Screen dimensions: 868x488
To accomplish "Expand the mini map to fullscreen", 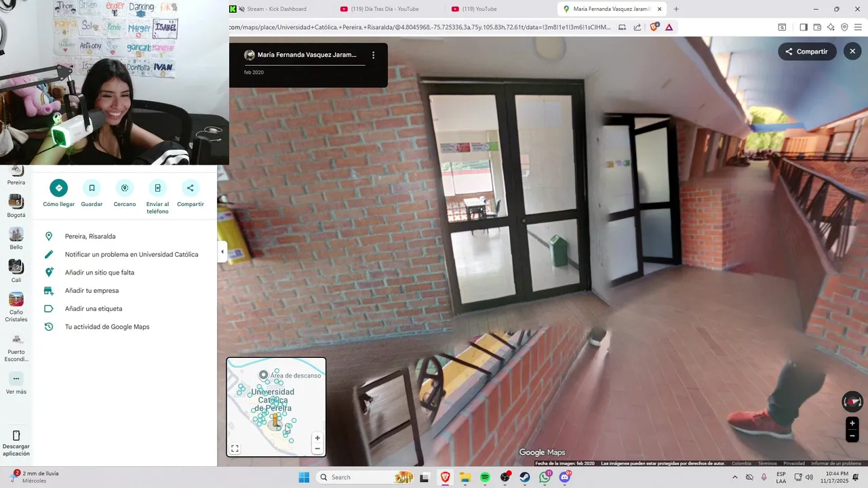I will click(235, 449).
